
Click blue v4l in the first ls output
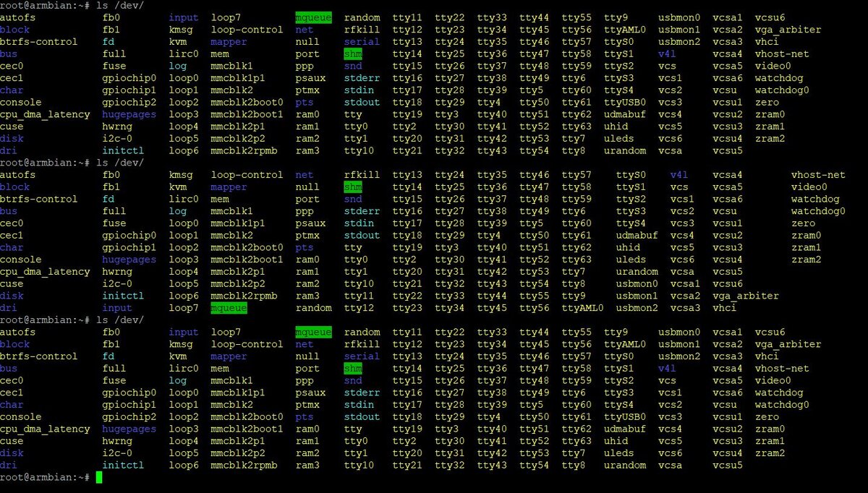tap(667, 53)
